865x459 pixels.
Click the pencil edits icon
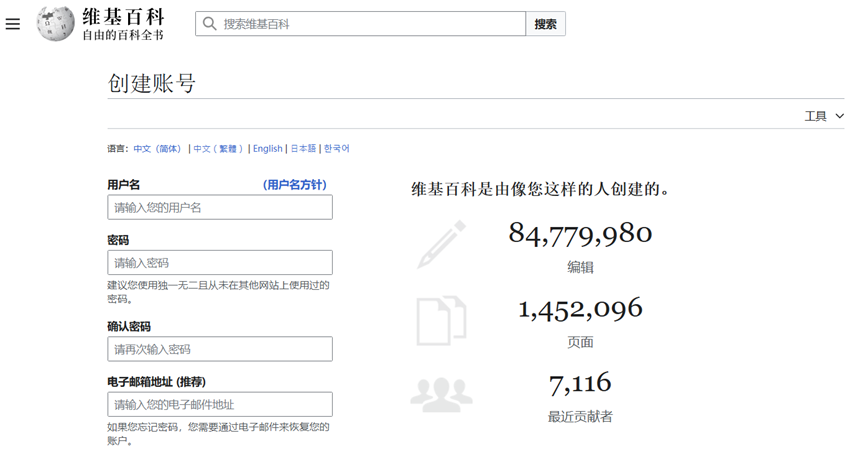441,244
